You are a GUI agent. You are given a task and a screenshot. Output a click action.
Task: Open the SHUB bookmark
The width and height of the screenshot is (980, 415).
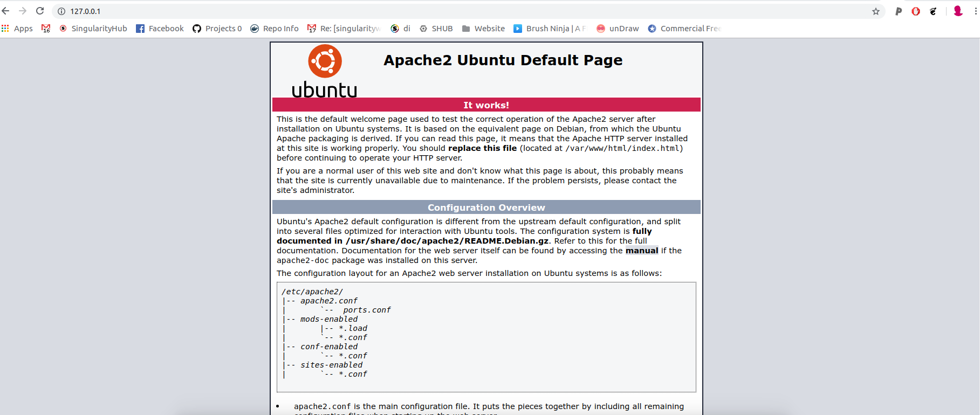[x=436, y=29]
